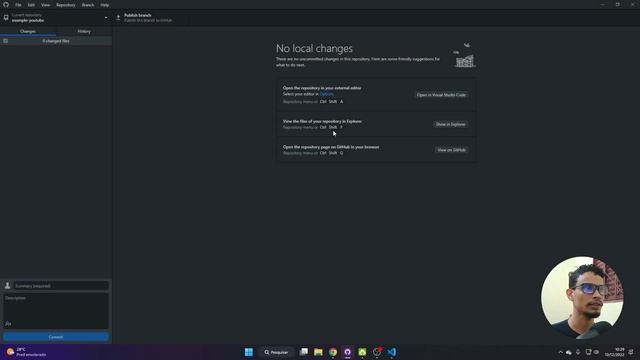The width and height of the screenshot is (640, 360).
Task: Open the Branch menu
Action: pyautogui.click(x=88, y=5)
